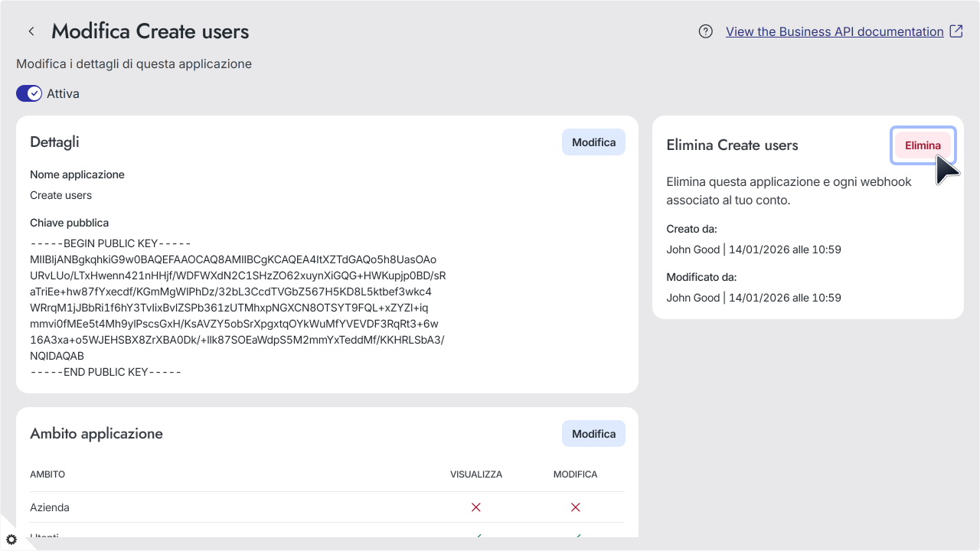Click Modifica button in Ambito applicazione card
Viewport: 980px width, 551px height.
(593, 434)
